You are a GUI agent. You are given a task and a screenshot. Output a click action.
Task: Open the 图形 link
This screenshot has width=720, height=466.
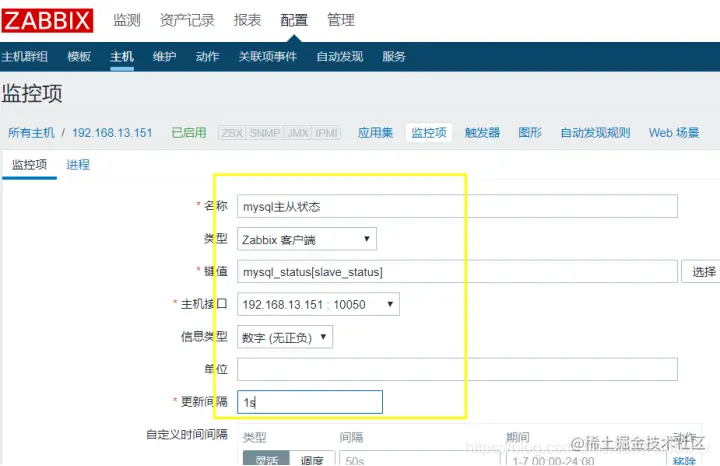click(x=530, y=133)
